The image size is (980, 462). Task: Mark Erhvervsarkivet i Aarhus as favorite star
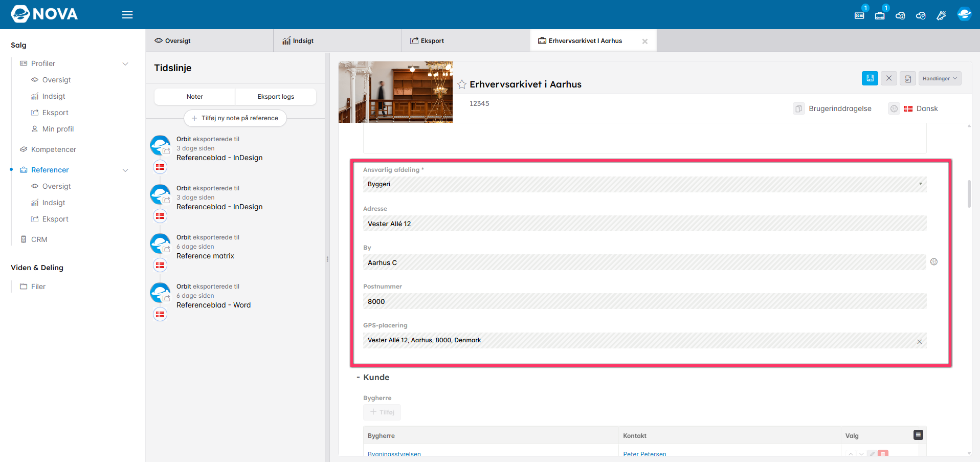point(462,84)
